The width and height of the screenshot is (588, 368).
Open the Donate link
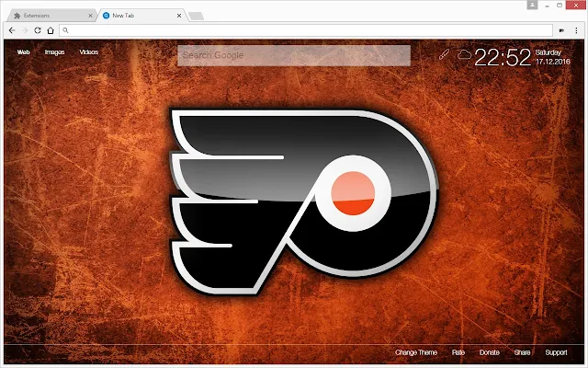(490, 352)
